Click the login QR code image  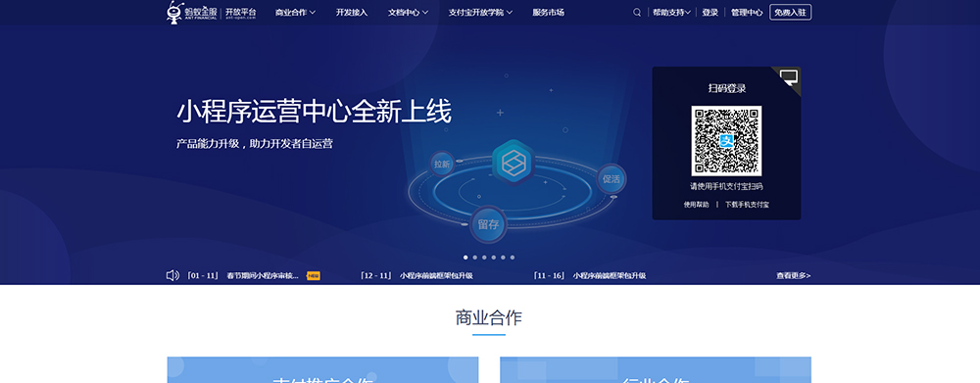pos(726,141)
